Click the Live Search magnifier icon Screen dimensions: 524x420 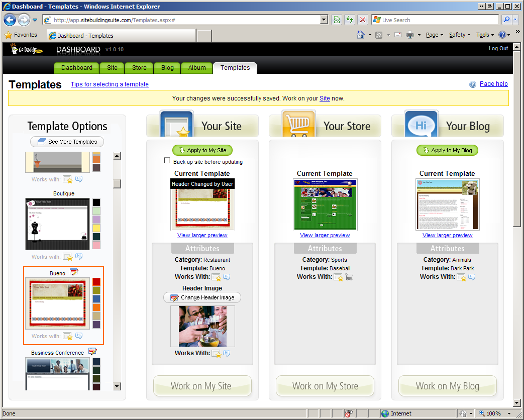coord(506,20)
